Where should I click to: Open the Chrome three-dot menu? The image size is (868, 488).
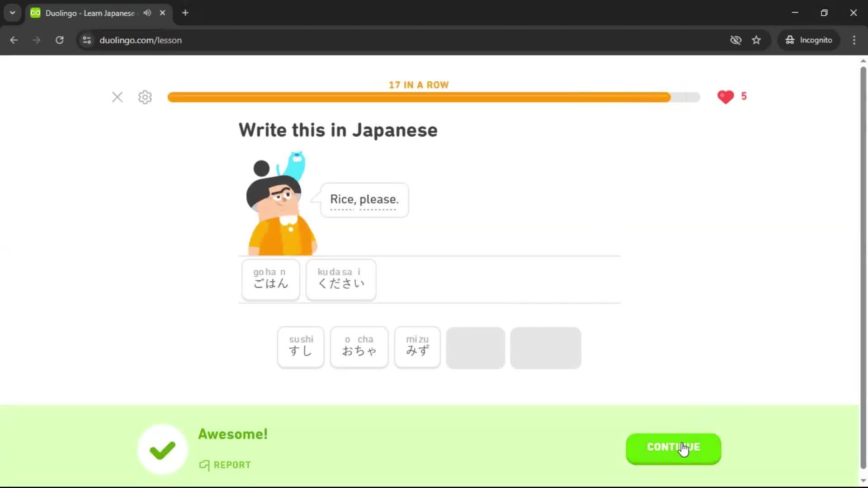(x=854, y=40)
